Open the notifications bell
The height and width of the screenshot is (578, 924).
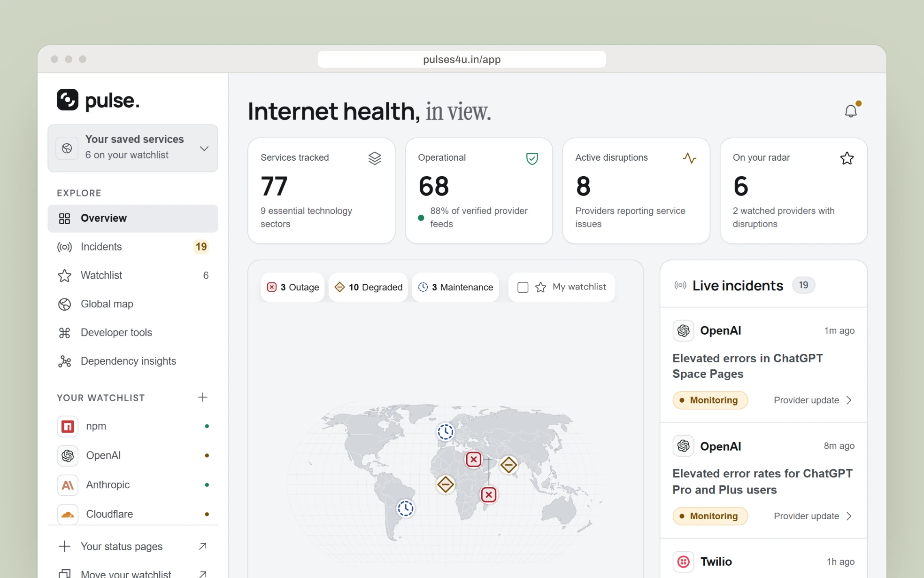[851, 111]
